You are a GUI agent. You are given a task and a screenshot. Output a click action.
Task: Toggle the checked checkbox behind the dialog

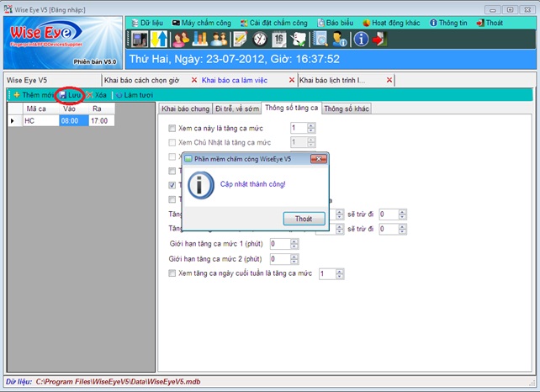172,185
